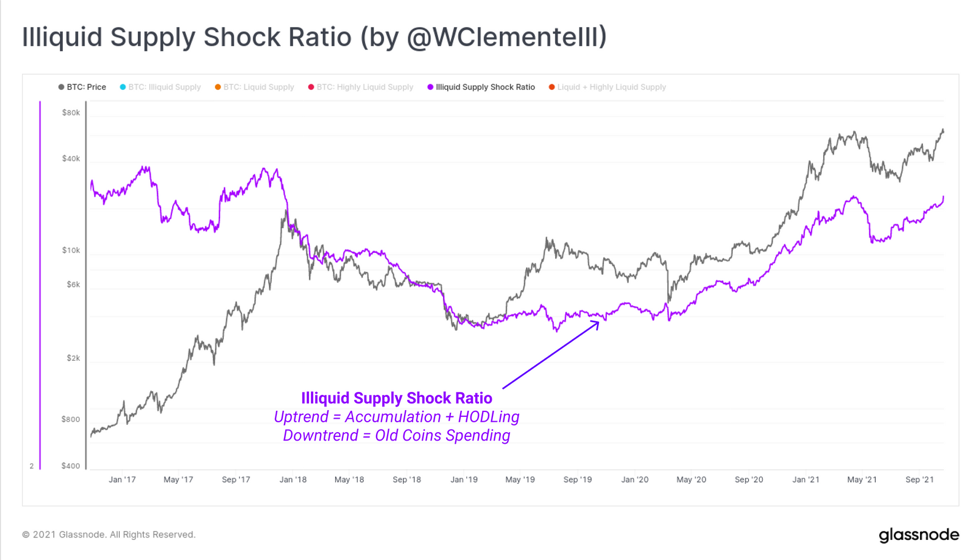Click the $80k price axis label
Viewport: 974px width, 560px height.
[71, 113]
